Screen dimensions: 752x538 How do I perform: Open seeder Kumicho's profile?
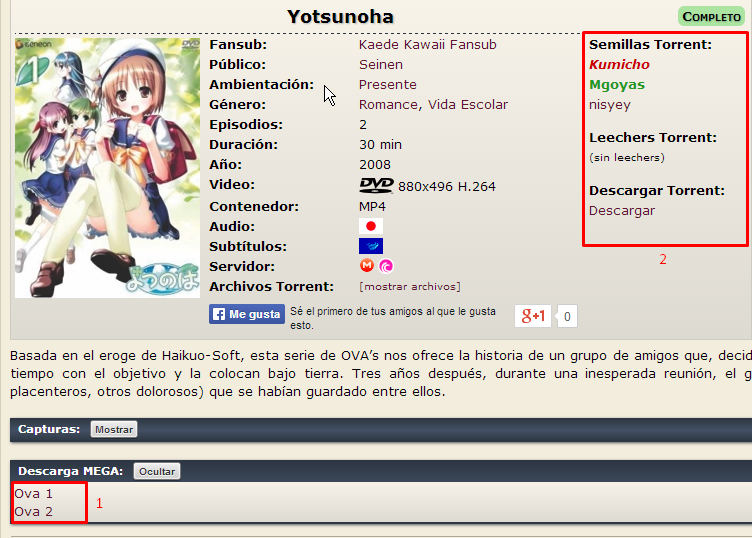[619, 65]
